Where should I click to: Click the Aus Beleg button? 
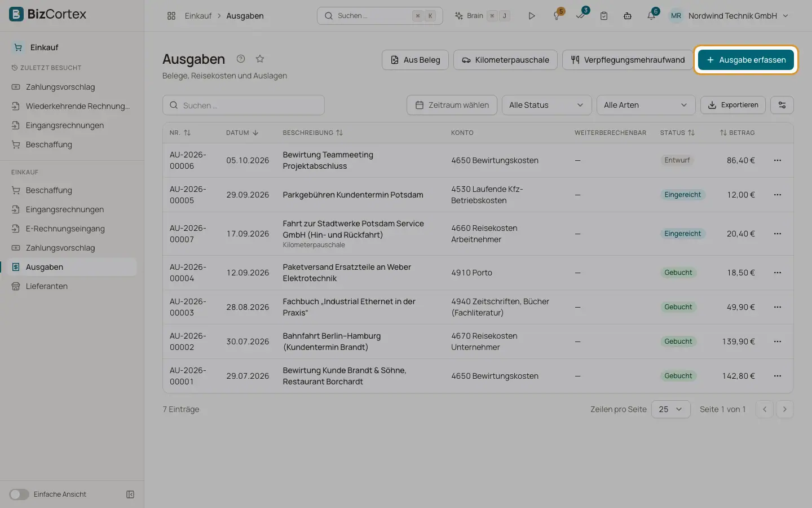[415, 60]
